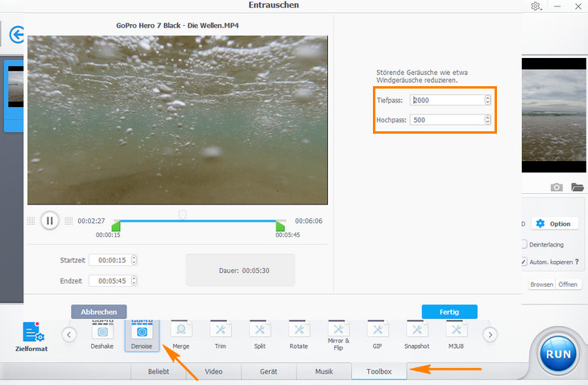Start conversion with the RUN button
The height and width of the screenshot is (385, 588).
coord(558,354)
